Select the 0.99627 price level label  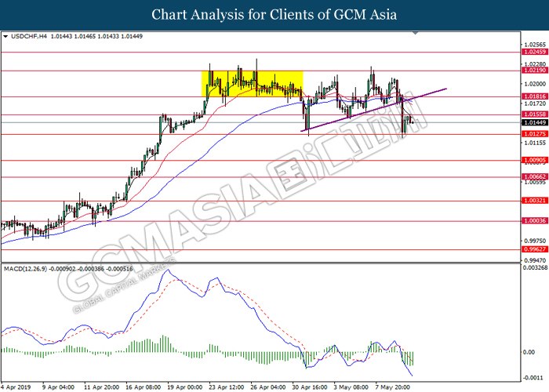tap(535, 249)
